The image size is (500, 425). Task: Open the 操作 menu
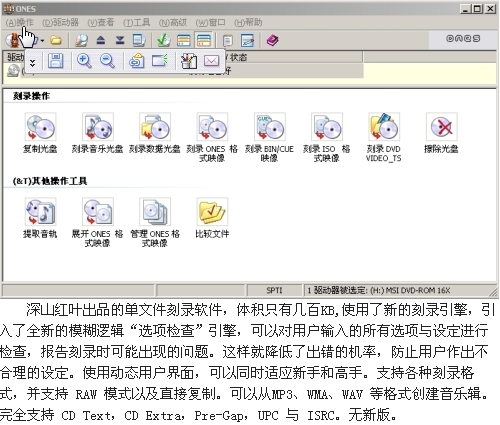pyautogui.click(x=20, y=23)
